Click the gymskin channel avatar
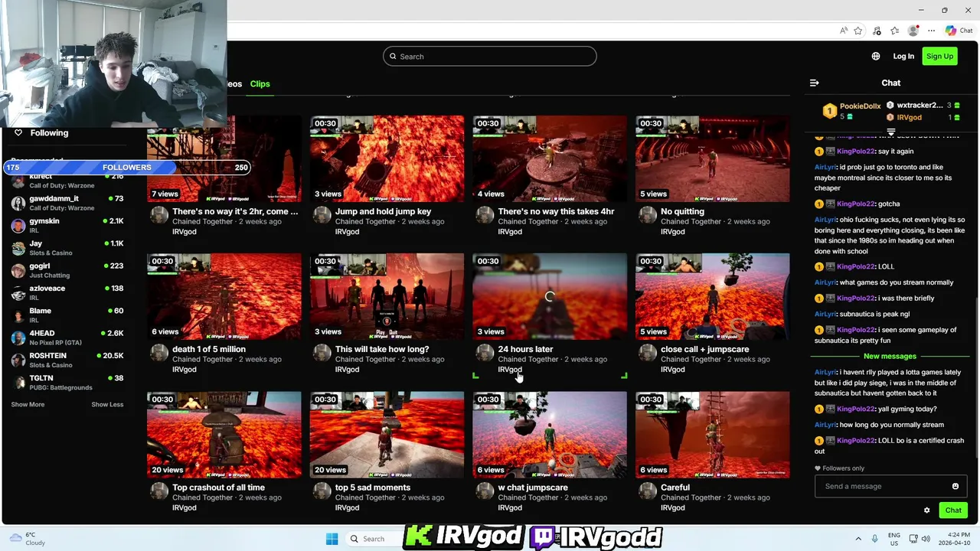Image resolution: width=980 pixels, height=551 pixels. 18,225
